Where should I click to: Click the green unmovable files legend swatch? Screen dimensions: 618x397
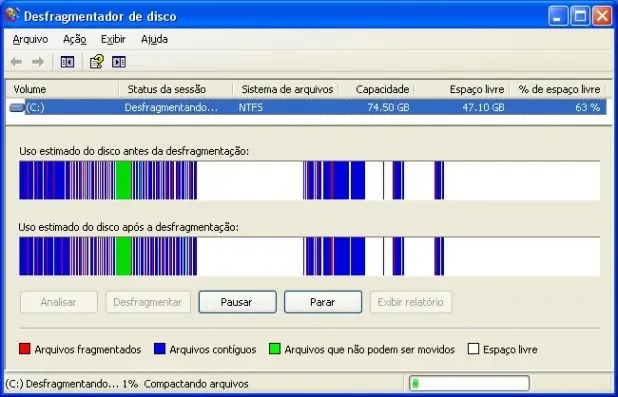coord(275,349)
